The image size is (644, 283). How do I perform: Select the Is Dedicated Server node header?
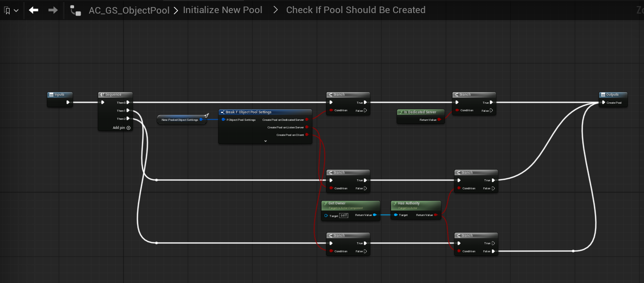click(x=420, y=112)
